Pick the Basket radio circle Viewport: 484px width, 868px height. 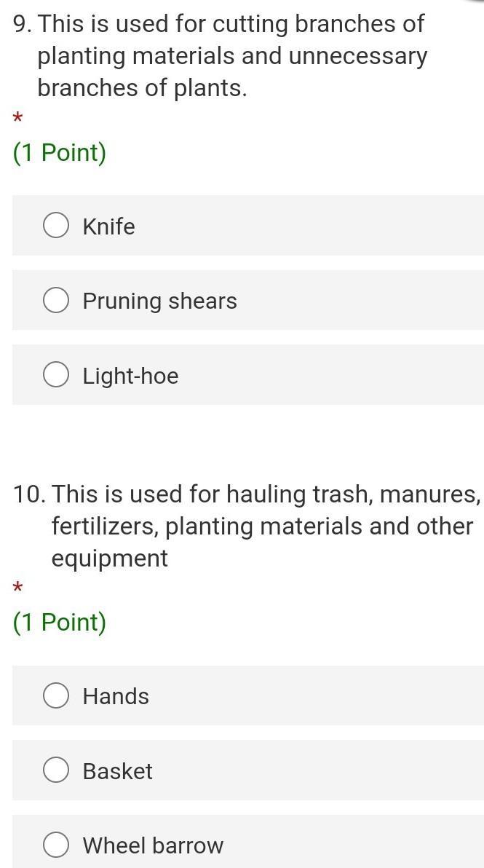click(x=56, y=770)
